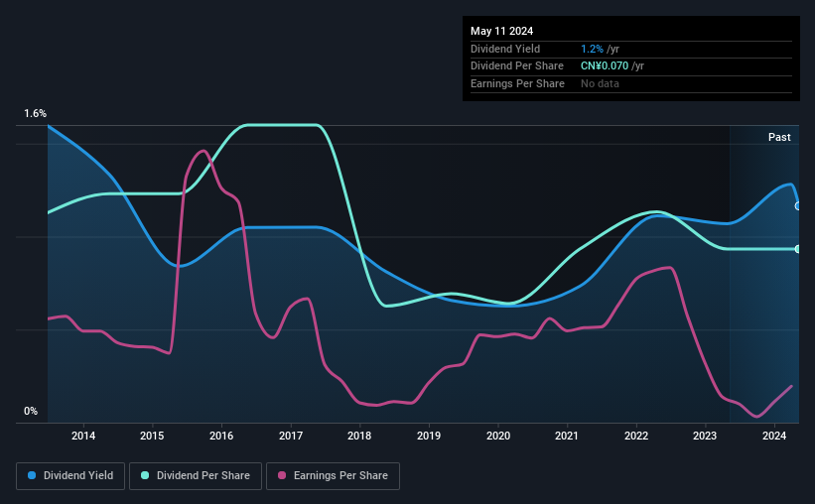
Task: Click the CN¥0.070 dividend per share value
Action: tap(605, 66)
